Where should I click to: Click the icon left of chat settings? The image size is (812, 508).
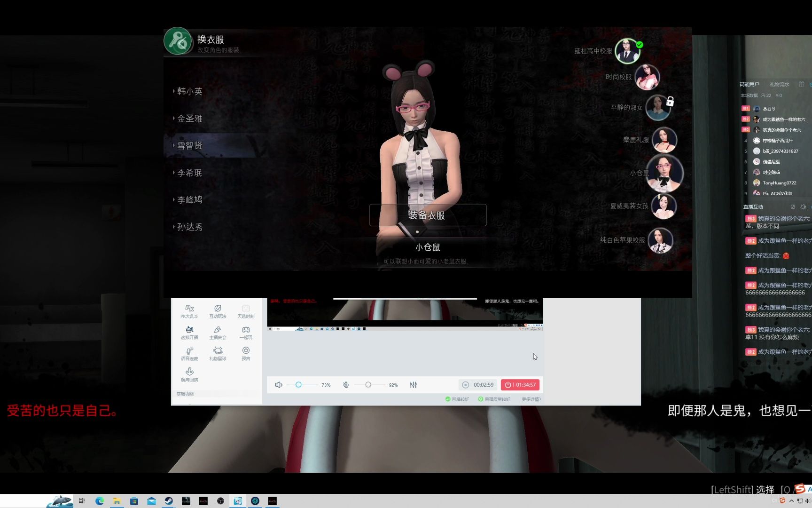pos(793,207)
